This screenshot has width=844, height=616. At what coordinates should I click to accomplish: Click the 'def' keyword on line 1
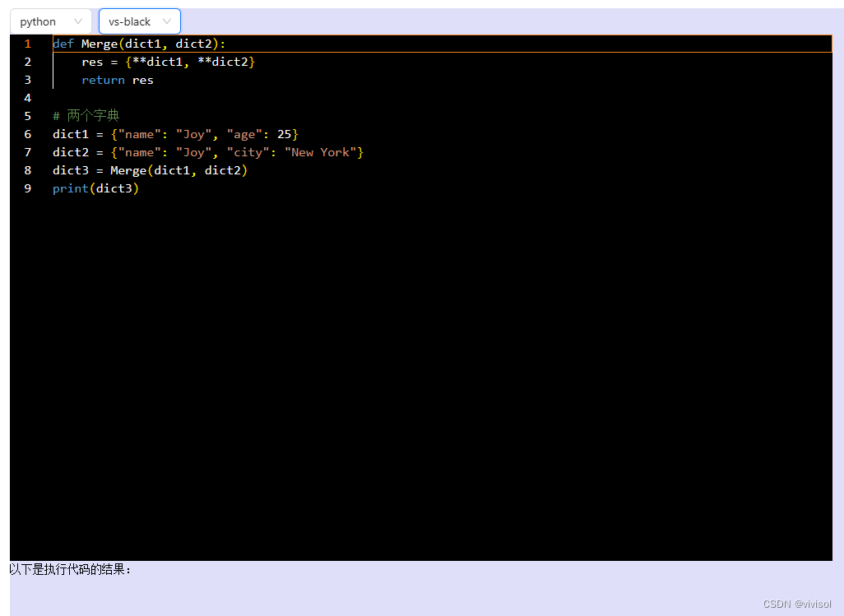[x=63, y=44]
